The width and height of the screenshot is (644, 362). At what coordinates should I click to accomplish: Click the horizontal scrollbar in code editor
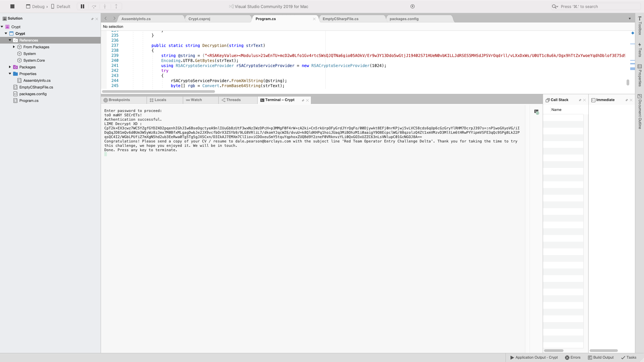point(158,92)
